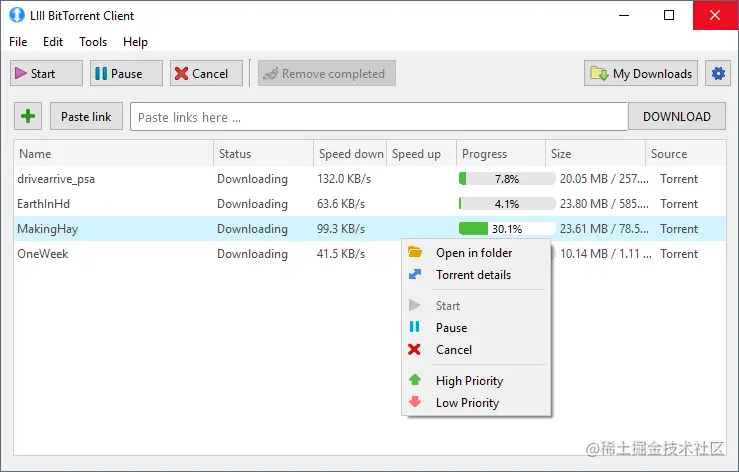Click the LIII BitTorrent app title icon
Screen dimensions: 739x472
[16, 15]
